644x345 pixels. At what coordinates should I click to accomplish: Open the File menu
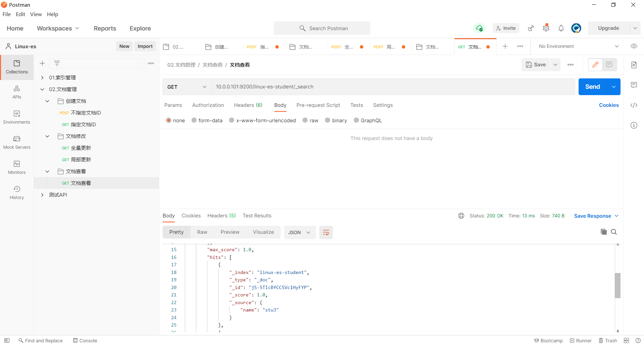tap(7, 14)
